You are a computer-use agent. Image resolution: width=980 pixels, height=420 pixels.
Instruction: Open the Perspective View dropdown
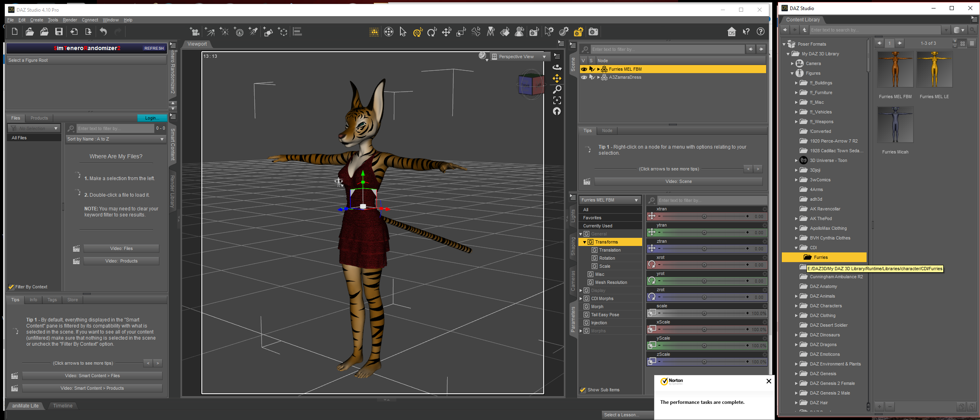(520, 57)
